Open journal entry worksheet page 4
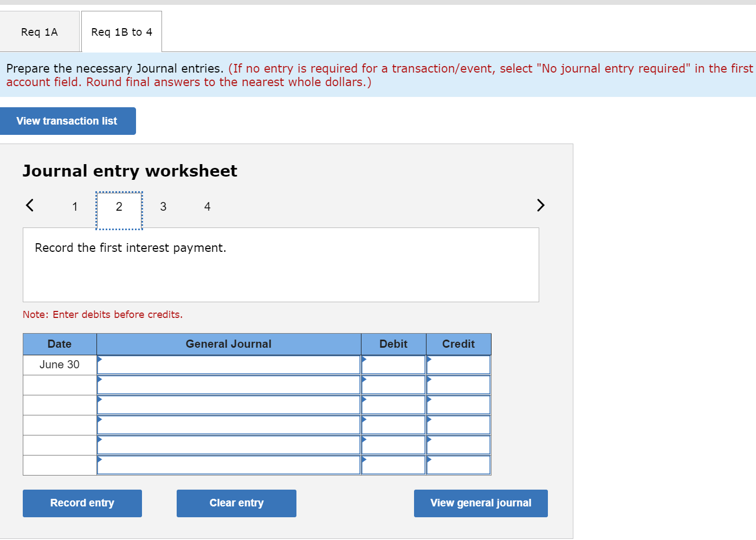The image size is (756, 540). tap(207, 206)
